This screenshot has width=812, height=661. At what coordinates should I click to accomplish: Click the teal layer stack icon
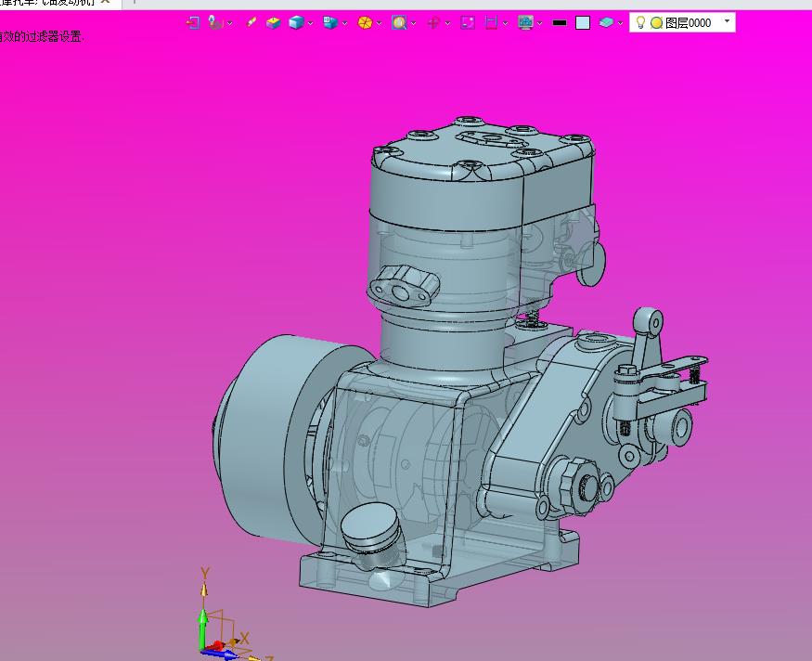click(x=606, y=23)
